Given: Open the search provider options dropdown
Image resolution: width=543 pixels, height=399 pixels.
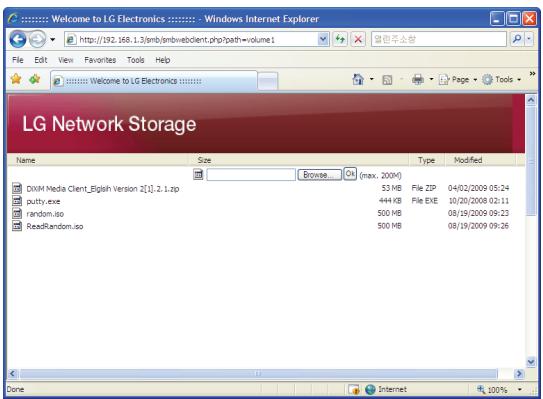Looking at the screenshot, I should pos(529,39).
